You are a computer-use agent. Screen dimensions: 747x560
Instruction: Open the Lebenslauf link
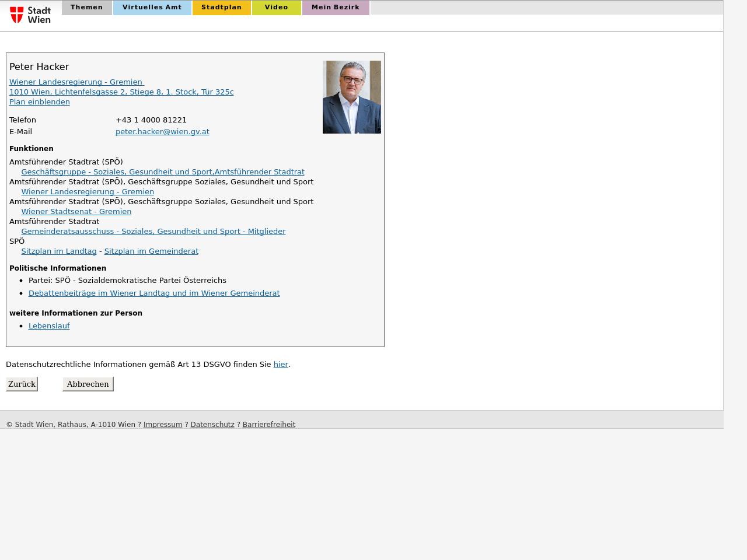pos(49,326)
